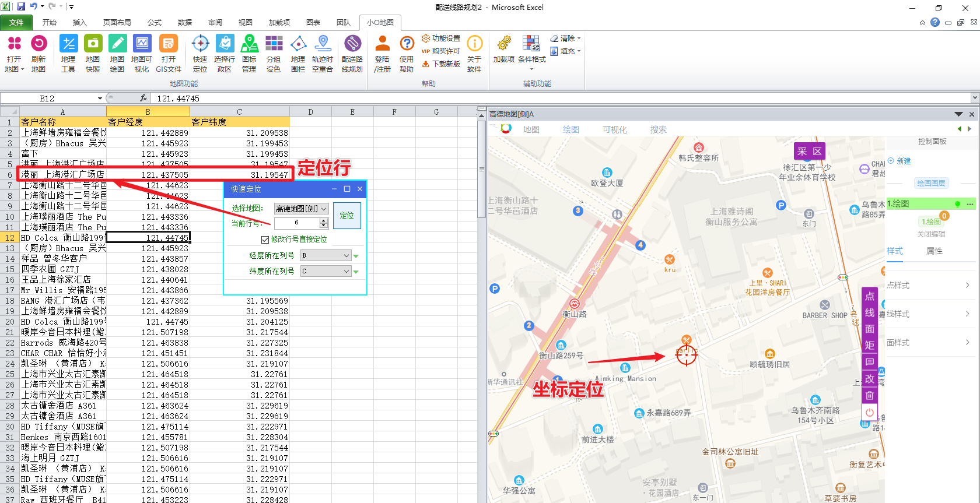Select the 点 point drawing tool on map
Image resolution: width=980 pixels, height=503 pixels.
point(870,296)
